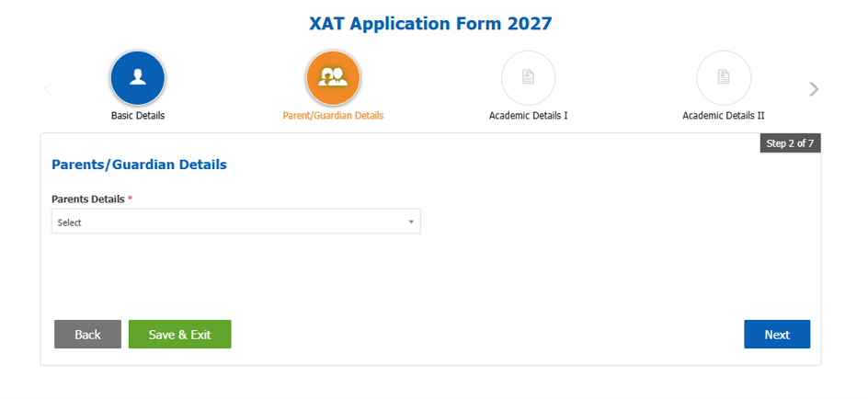The width and height of the screenshot is (868, 399).
Task: Click the Parent/Guardian Details step label
Action: [333, 116]
